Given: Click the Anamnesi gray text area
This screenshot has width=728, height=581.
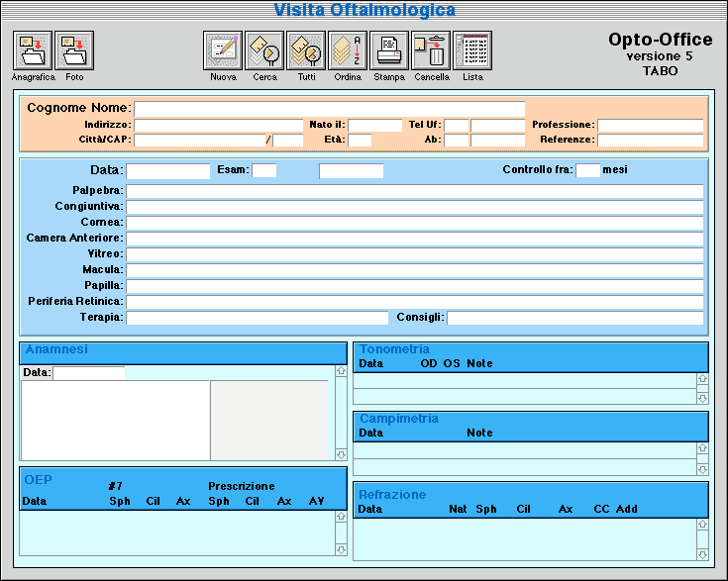Looking at the screenshot, I should 269,421.
